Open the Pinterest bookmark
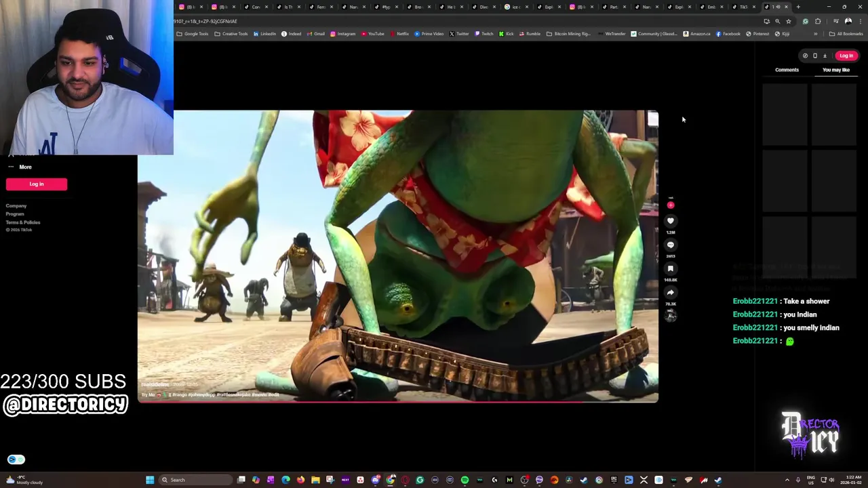This screenshot has width=868, height=488. pyautogui.click(x=758, y=34)
